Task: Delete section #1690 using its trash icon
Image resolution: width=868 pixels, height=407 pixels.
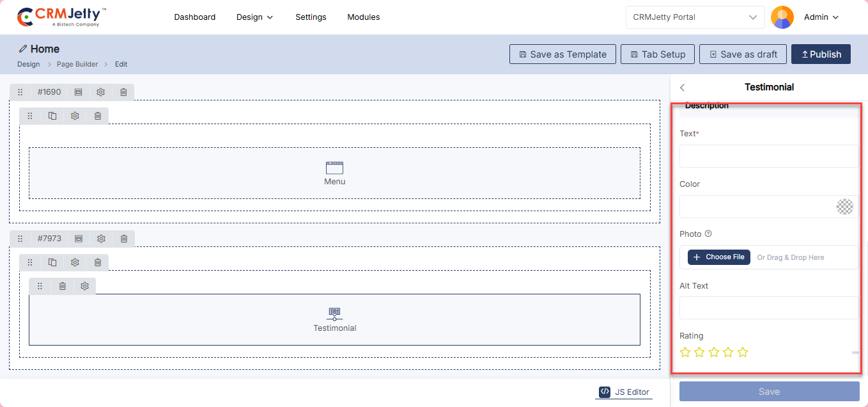Action: 123,92
